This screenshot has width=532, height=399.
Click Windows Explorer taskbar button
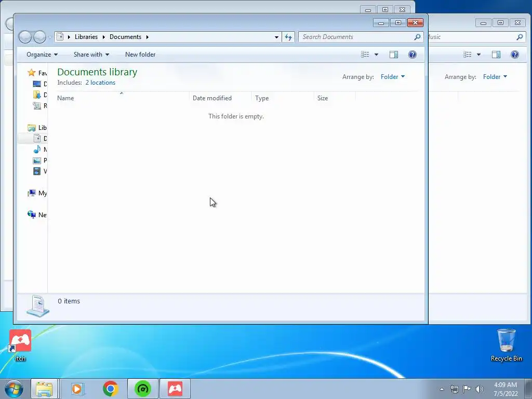[x=45, y=389]
